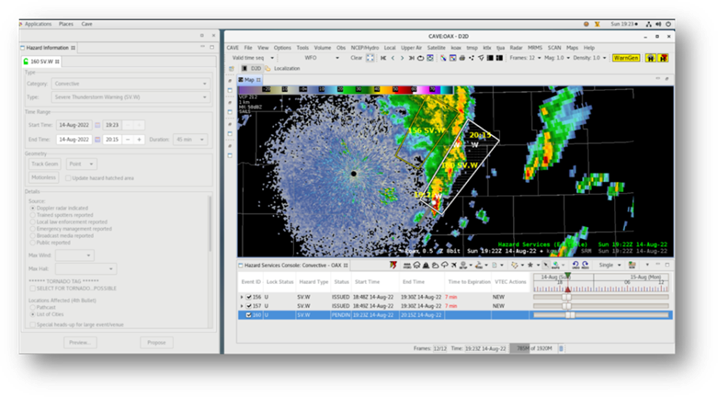Image resolution: width=718 pixels, height=397 pixels.
Task: Toggle checkbox for event 157
Action: [x=249, y=306]
